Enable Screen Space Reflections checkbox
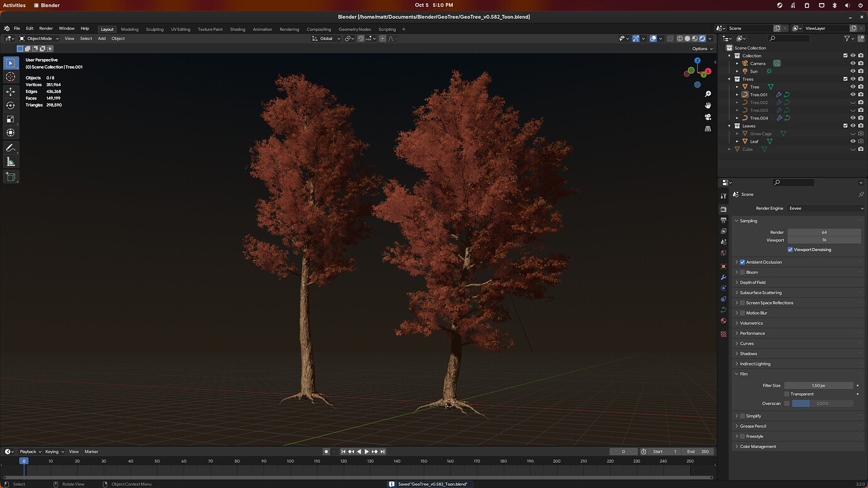The width and height of the screenshot is (868, 488). (x=742, y=303)
